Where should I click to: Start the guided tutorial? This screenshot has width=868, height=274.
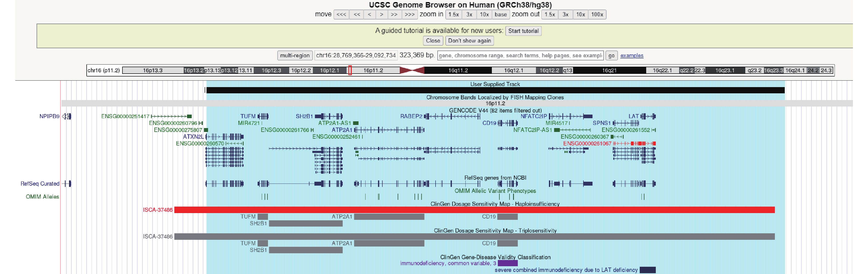[x=523, y=31]
